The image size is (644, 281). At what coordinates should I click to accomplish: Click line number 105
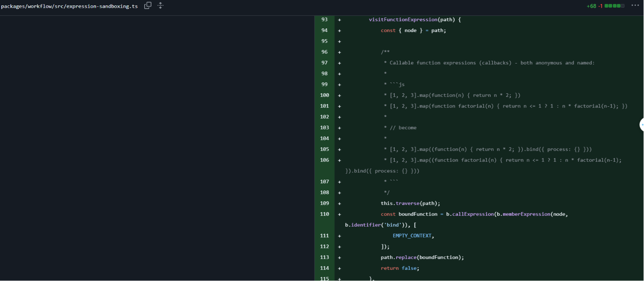[x=324, y=150]
